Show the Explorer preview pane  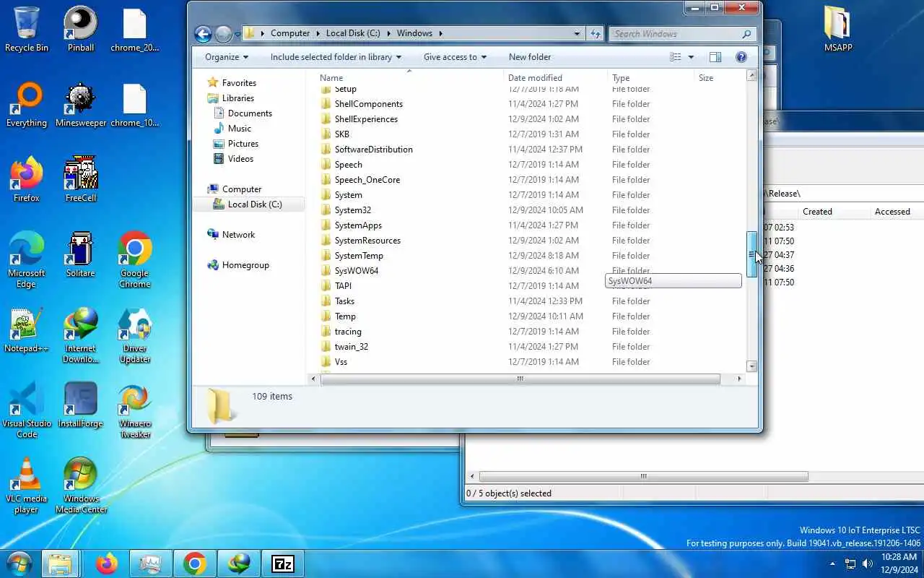(715, 57)
